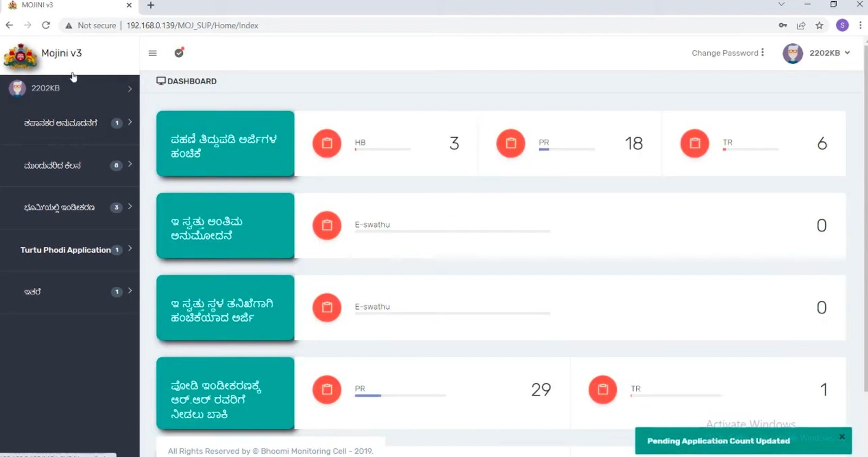Open the 2202KB user dropdown in header
Viewport: 868px width, 457px height.
816,53
